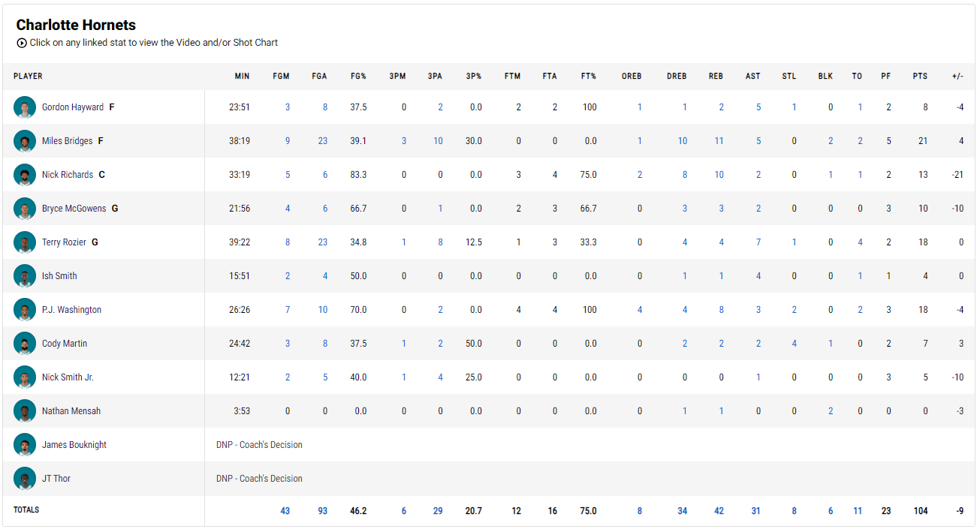Open Miles Bridges' player page
This screenshot has width=980, height=532.
(68, 141)
